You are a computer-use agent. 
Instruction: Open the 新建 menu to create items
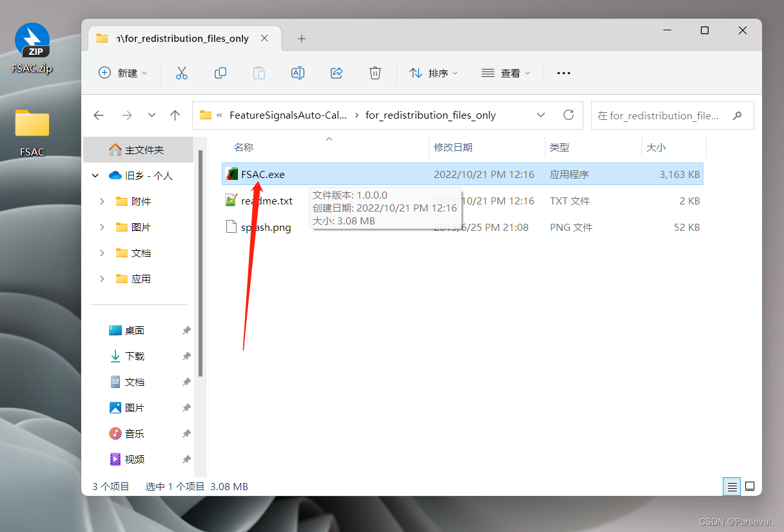pyautogui.click(x=123, y=73)
